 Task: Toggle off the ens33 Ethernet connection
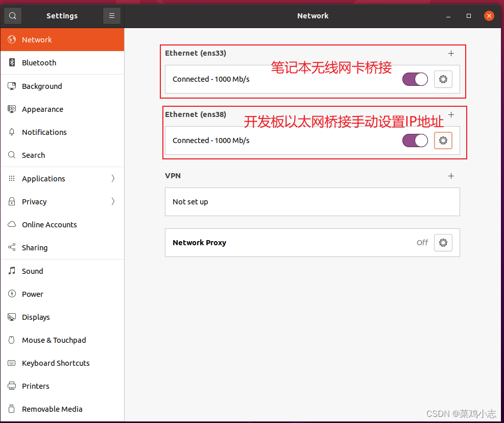click(415, 79)
